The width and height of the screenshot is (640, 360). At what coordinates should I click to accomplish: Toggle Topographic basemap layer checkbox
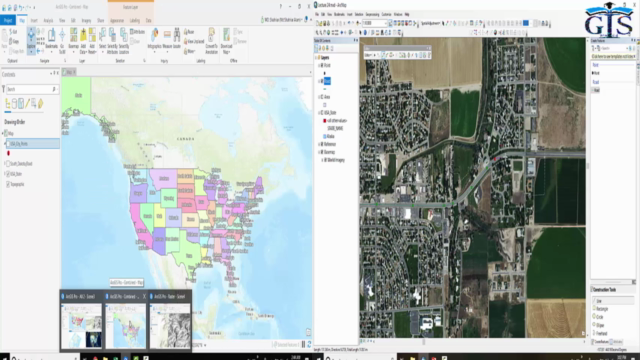click(x=8, y=184)
